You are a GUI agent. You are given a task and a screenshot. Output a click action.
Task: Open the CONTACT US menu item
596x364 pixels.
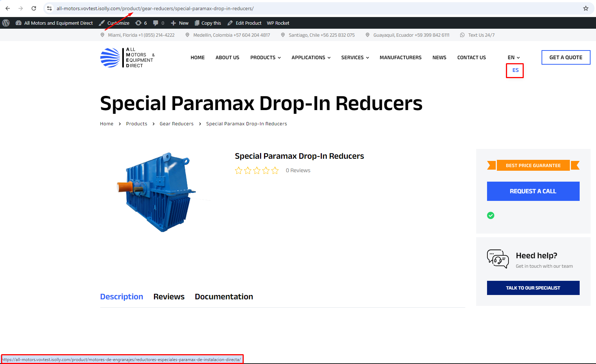click(471, 57)
